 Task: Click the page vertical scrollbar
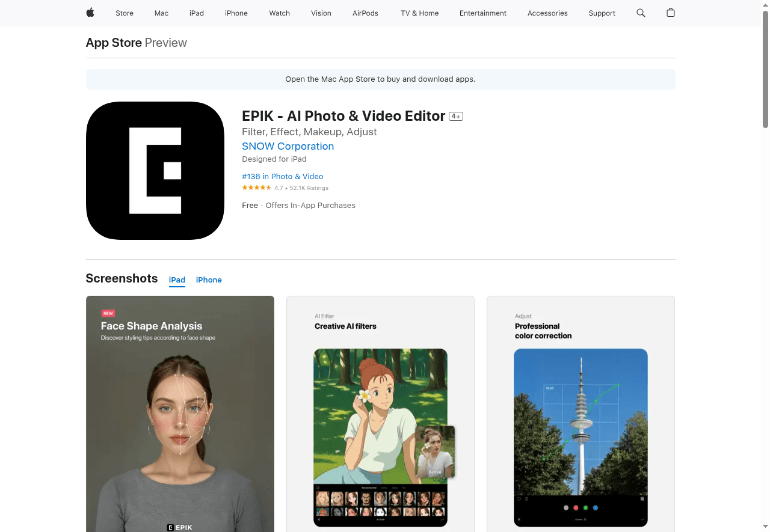click(765, 72)
